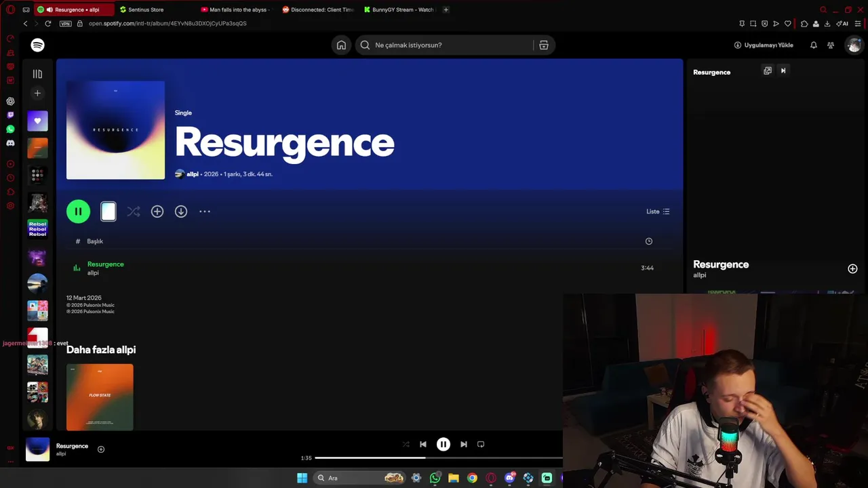
Task: Add the current song with the bottom-bar plus icon
Action: 101,449
